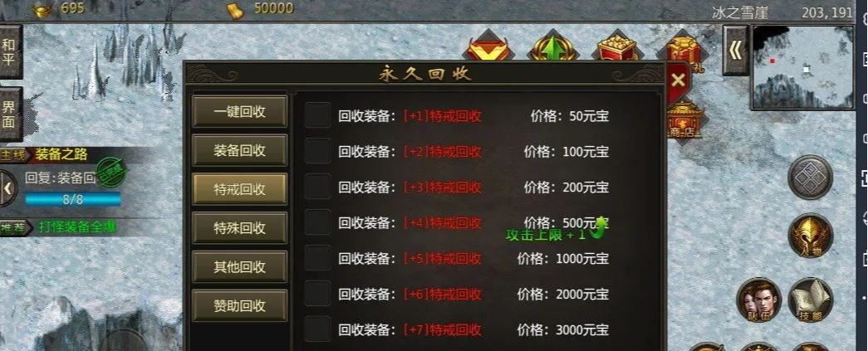Click the 和平 mode button
868x351 pixels.
tap(9, 52)
